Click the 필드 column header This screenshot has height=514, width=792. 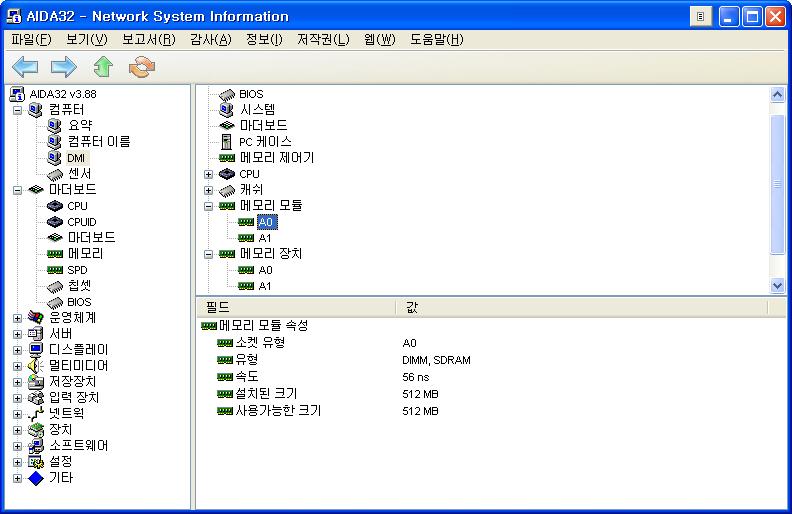pyautogui.click(x=296, y=307)
